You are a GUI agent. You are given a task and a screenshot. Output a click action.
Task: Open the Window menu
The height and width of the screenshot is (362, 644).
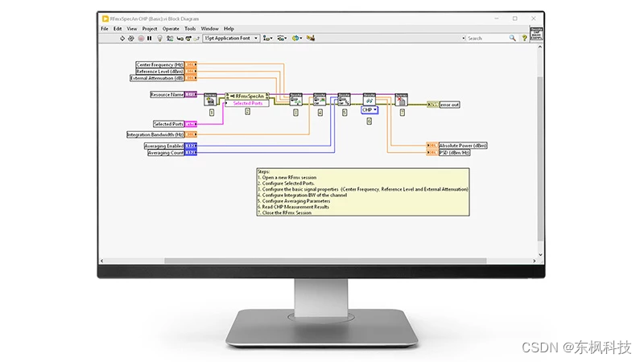(209, 29)
